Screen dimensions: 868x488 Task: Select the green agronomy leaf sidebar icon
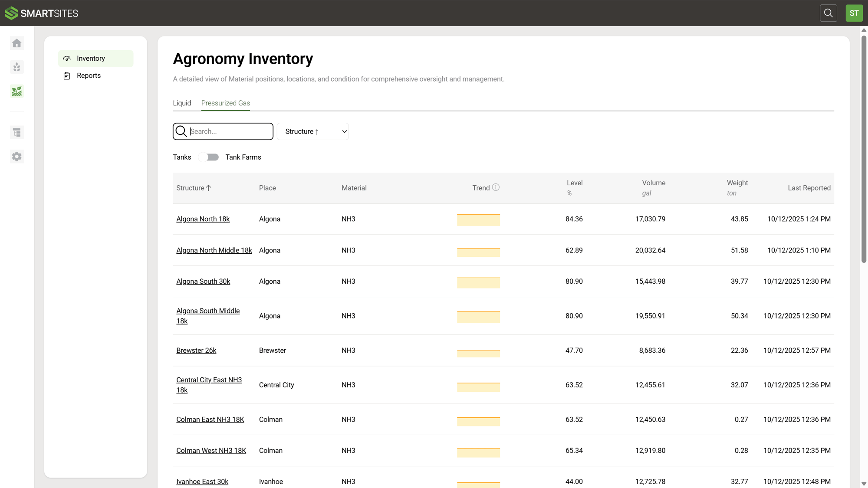pos(17,91)
